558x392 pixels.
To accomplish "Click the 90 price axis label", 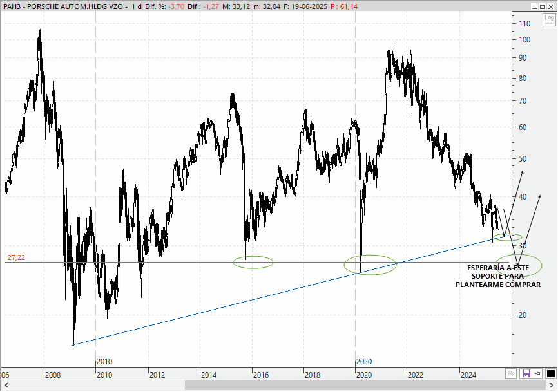I will click(x=523, y=57).
